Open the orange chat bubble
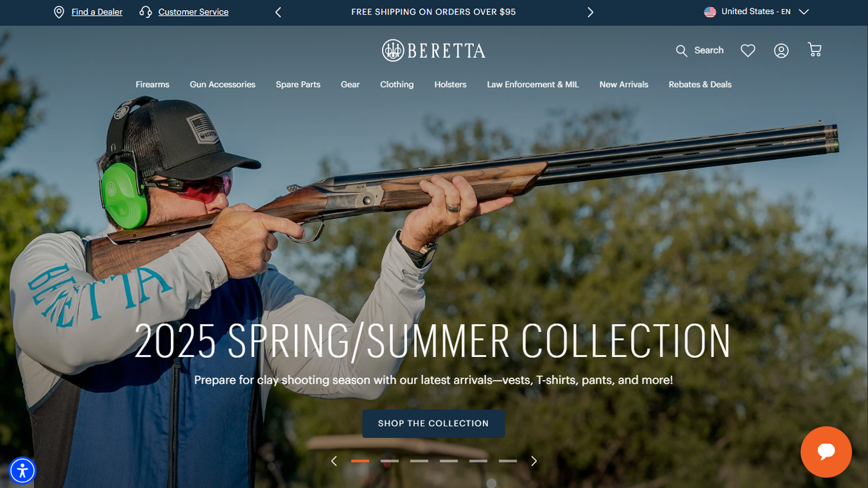This screenshot has height=488, width=868. pos(826,452)
